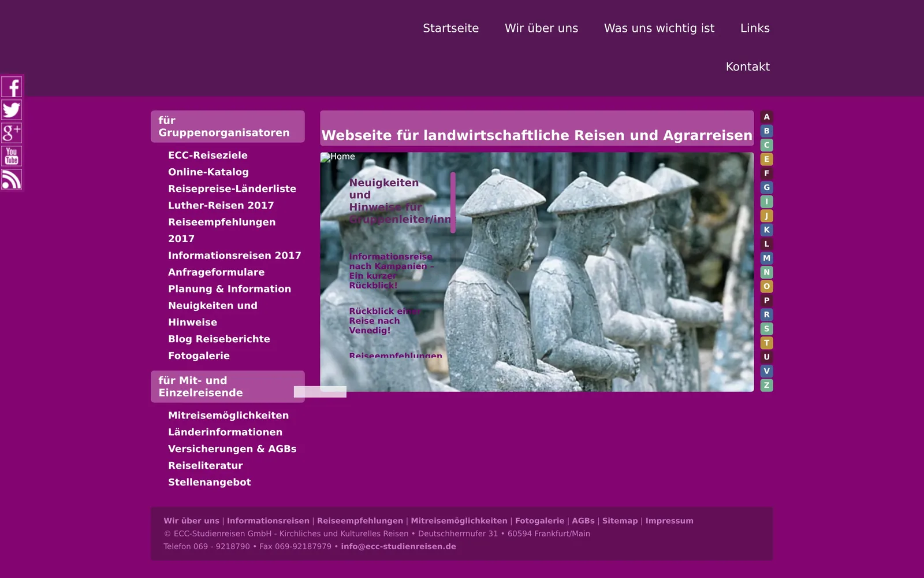This screenshot has width=924, height=578.
Task: Open ECC-Reiseziele in sidebar
Action: click(x=208, y=155)
